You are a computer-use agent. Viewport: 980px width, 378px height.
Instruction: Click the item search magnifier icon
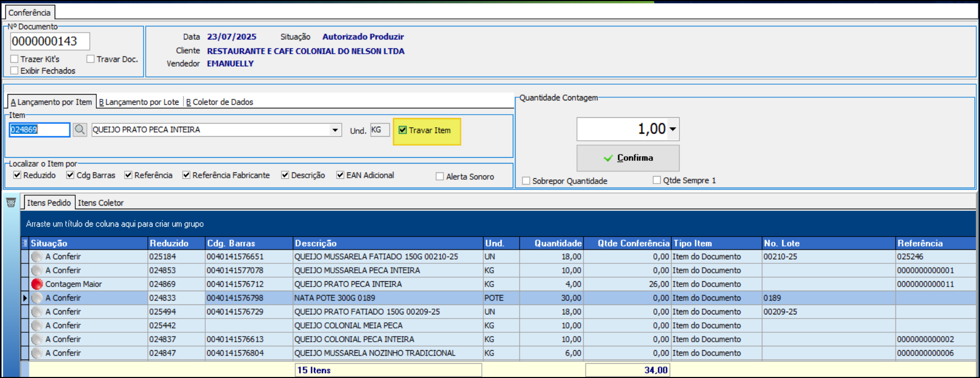[x=79, y=129]
